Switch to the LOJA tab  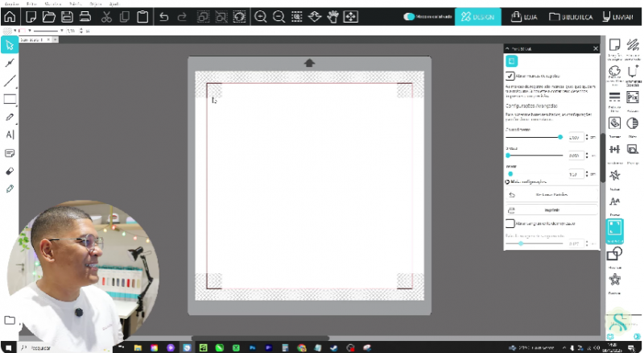coord(527,16)
